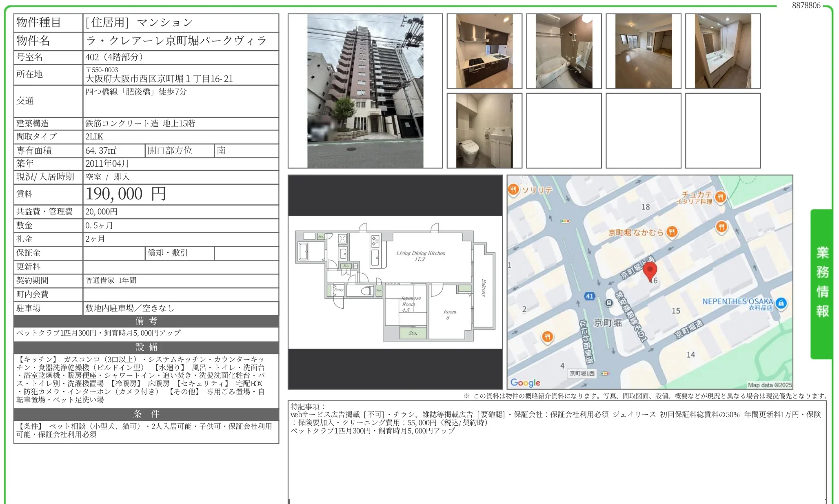Image resolution: width=839 pixels, height=504 pixels.
Task: Open the washroom vanity photo thumbnail
Action: tap(723, 51)
